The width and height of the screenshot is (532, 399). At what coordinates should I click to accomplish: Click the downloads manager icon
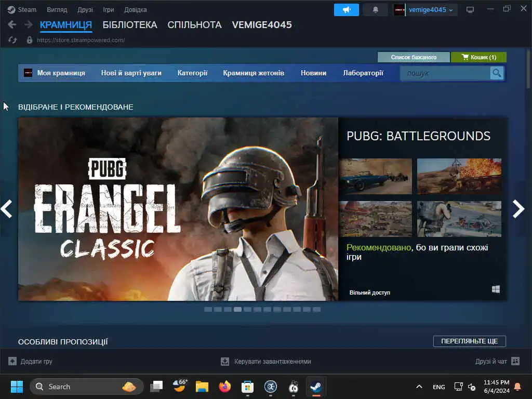point(225,362)
